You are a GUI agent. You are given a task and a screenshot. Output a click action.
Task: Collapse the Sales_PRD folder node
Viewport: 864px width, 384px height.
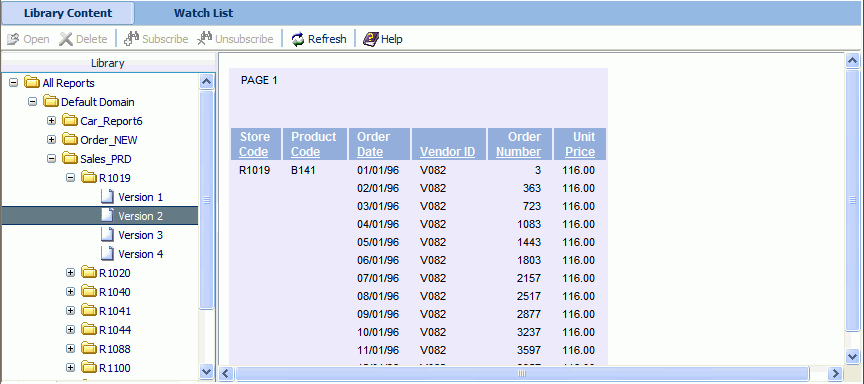pyautogui.click(x=52, y=159)
